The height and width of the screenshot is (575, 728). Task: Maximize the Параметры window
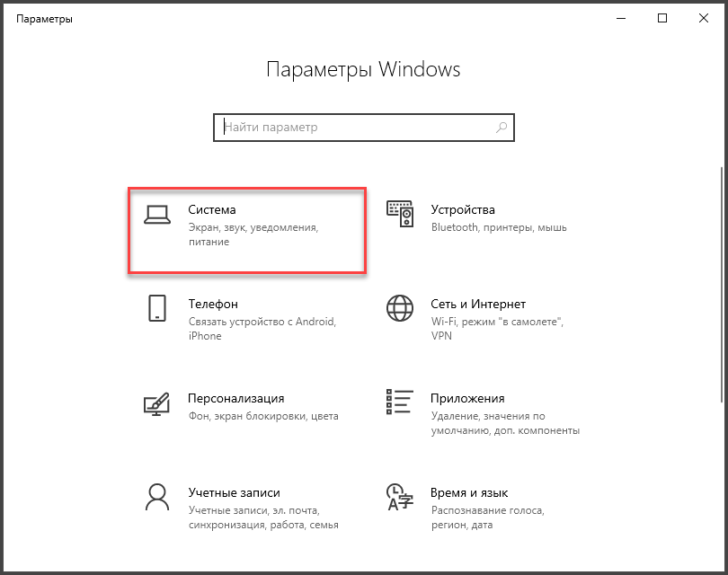[x=662, y=19]
